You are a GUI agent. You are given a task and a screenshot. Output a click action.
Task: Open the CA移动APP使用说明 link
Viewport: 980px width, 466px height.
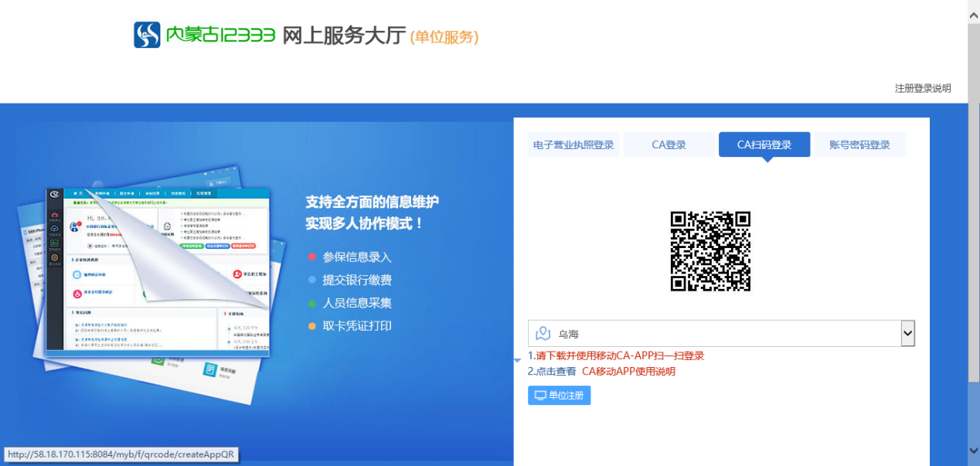coord(628,371)
